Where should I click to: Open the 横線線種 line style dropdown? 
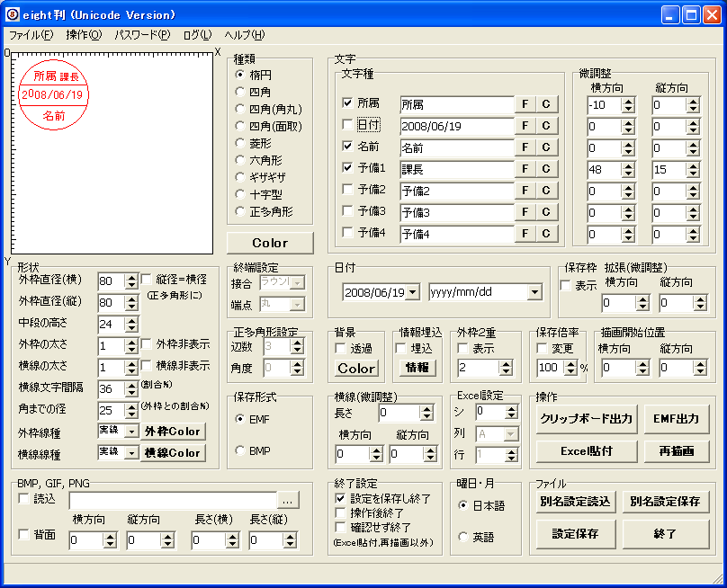pos(132,453)
